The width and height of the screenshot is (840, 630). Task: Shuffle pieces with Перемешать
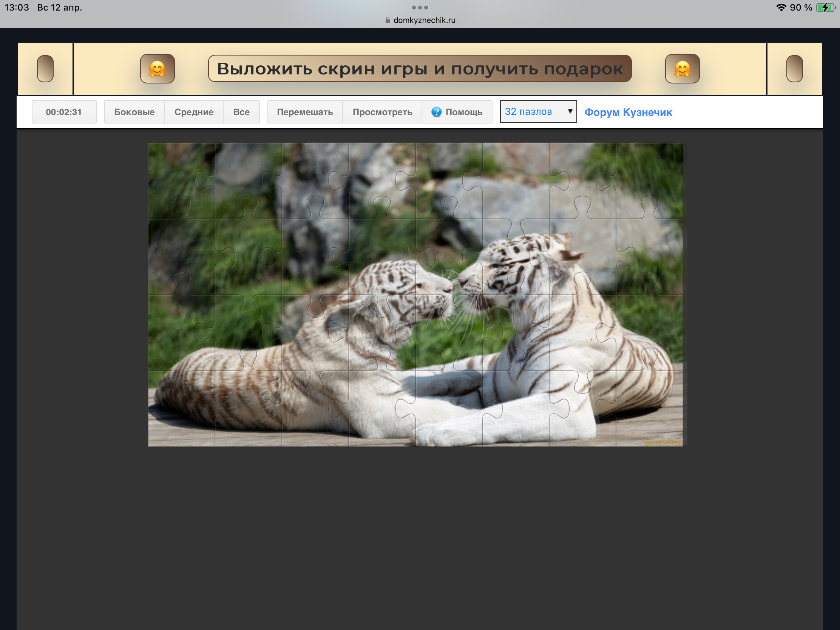tap(304, 112)
